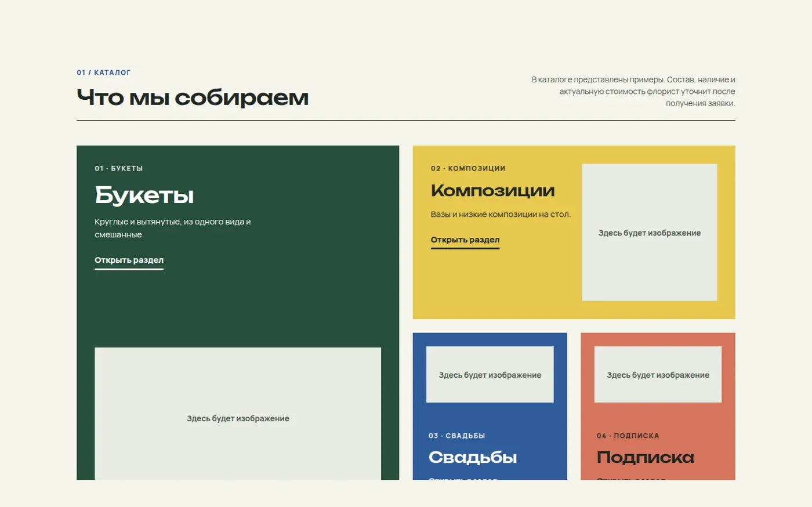Click the Подписка card heading
This screenshot has width=812, height=507.
coord(645,457)
